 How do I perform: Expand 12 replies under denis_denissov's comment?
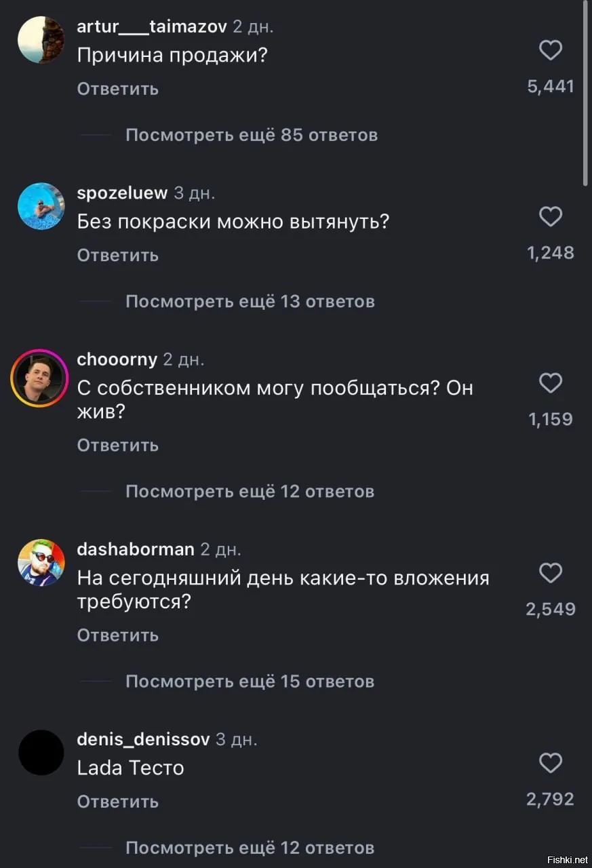(x=250, y=848)
